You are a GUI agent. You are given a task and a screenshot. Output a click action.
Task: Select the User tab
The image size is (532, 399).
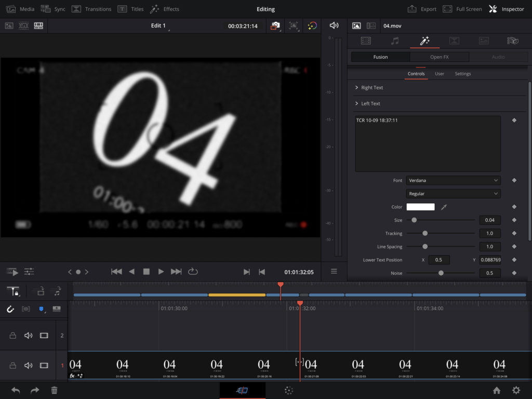click(440, 74)
